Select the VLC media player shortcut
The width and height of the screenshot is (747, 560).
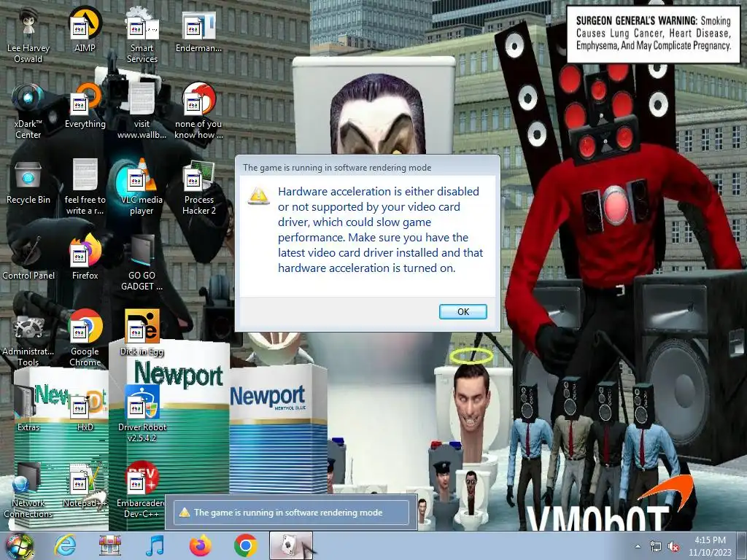142,187
